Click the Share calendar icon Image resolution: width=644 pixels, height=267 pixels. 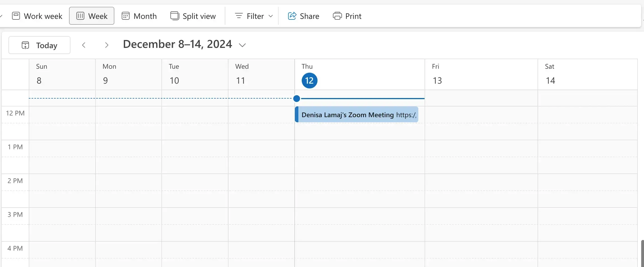point(292,16)
